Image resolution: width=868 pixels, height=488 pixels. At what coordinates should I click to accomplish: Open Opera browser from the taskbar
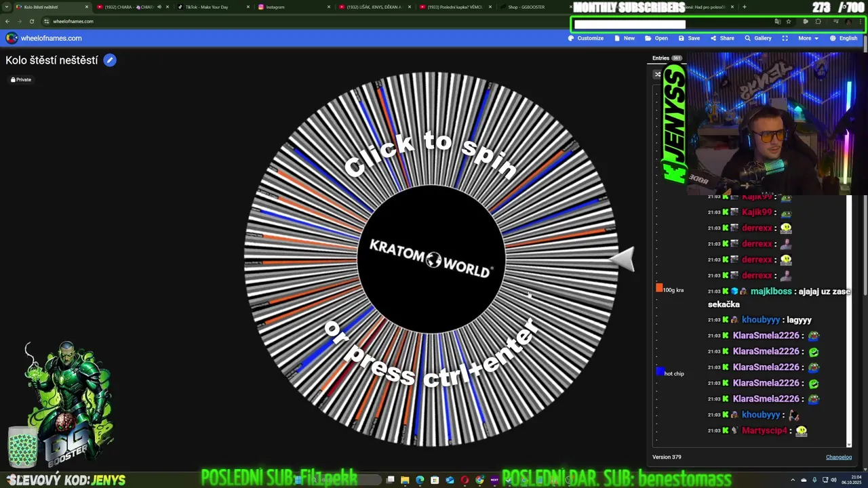coord(465,480)
